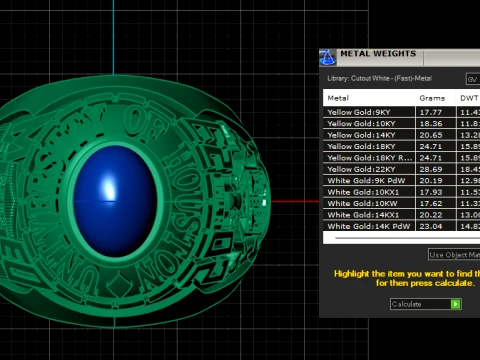Click the Use Object Material button

[454, 255]
